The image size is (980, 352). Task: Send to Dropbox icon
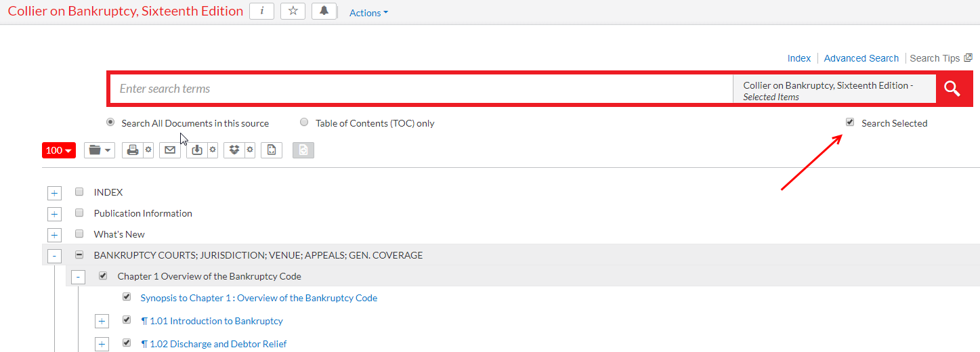[234, 150]
